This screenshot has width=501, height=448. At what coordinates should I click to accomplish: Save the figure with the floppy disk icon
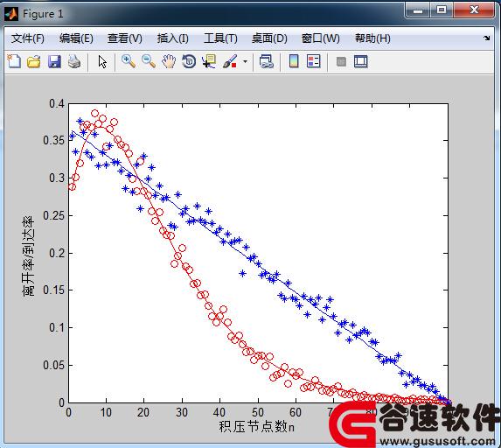(54, 61)
